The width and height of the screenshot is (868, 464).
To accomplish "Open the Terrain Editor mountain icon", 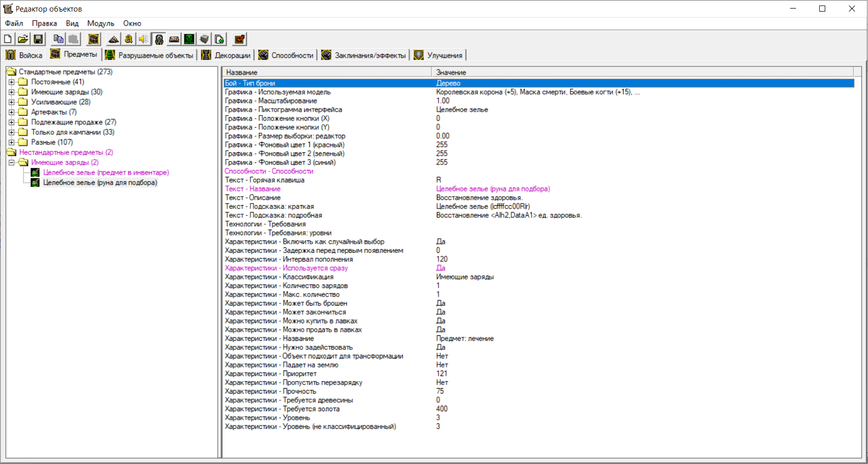I will [x=114, y=39].
